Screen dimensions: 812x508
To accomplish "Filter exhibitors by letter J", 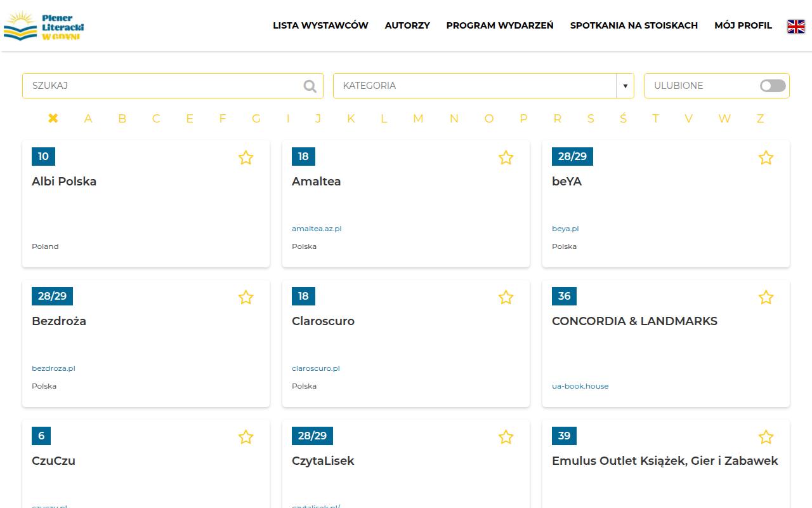I will pyautogui.click(x=318, y=119).
